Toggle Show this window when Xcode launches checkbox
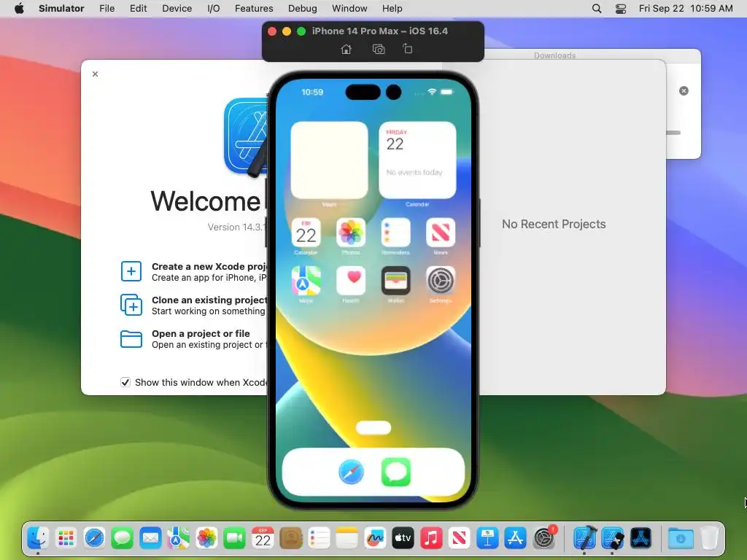This screenshot has height=560, width=747. tap(125, 382)
